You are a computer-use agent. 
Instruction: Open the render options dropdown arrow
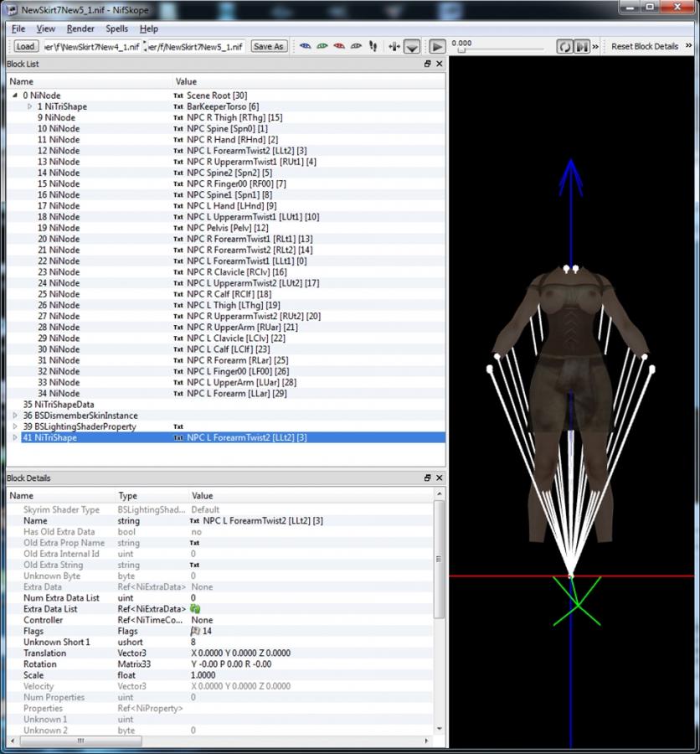(411, 47)
